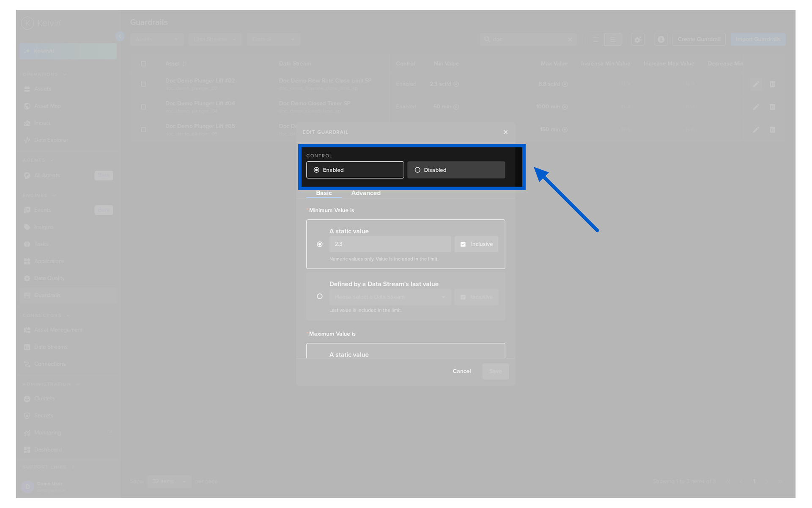Image resolution: width=812 pixels, height=508 pixels.
Task: Check the Doc Demo Plunger Lift #04 row
Action: [x=143, y=107]
